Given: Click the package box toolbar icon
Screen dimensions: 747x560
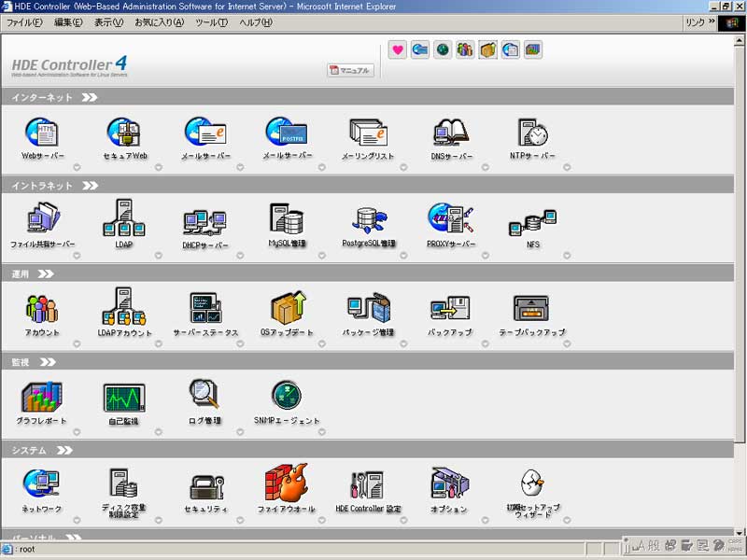Looking at the screenshot, I should click(x=487, y=49).
